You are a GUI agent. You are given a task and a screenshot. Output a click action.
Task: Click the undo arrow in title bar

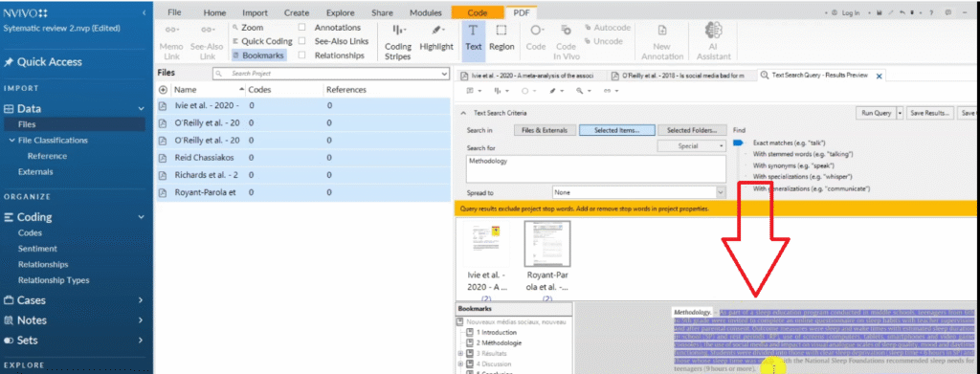[x=902, y=12]
